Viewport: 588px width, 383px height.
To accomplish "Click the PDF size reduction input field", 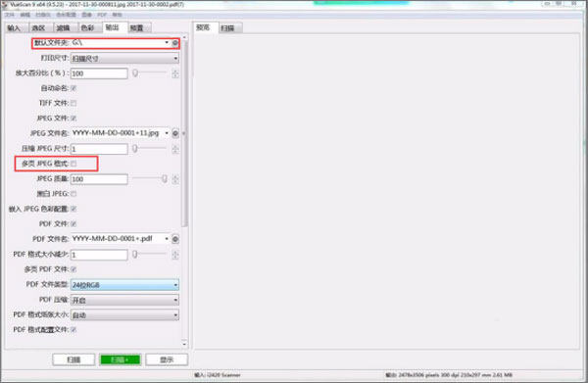I will pyautogui.click(x=99, y=255).
